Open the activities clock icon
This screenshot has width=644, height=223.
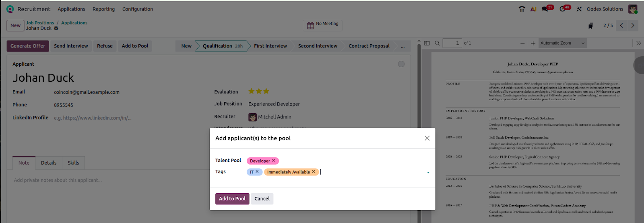563,9
